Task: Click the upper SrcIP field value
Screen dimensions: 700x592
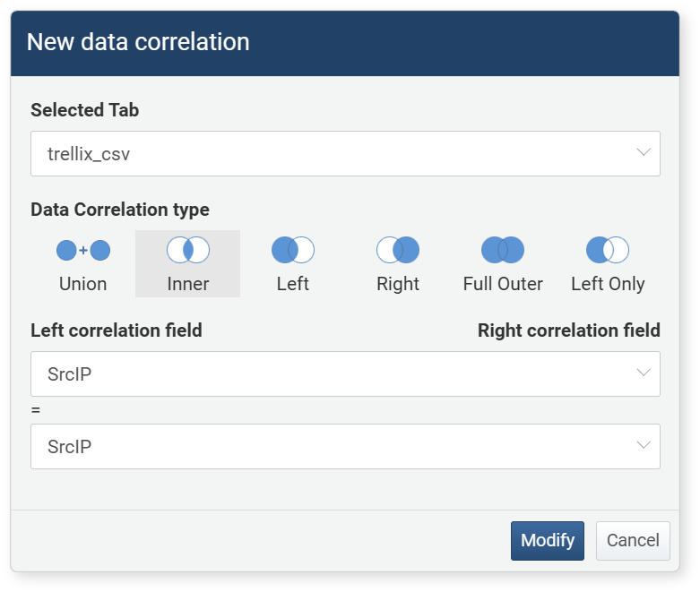Action: 70,373
